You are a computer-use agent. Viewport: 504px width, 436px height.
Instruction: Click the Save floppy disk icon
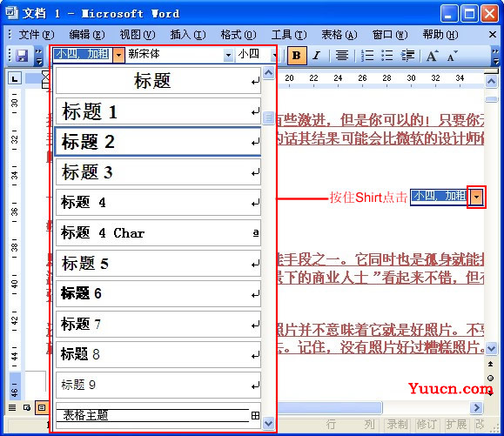pos(22,56)
